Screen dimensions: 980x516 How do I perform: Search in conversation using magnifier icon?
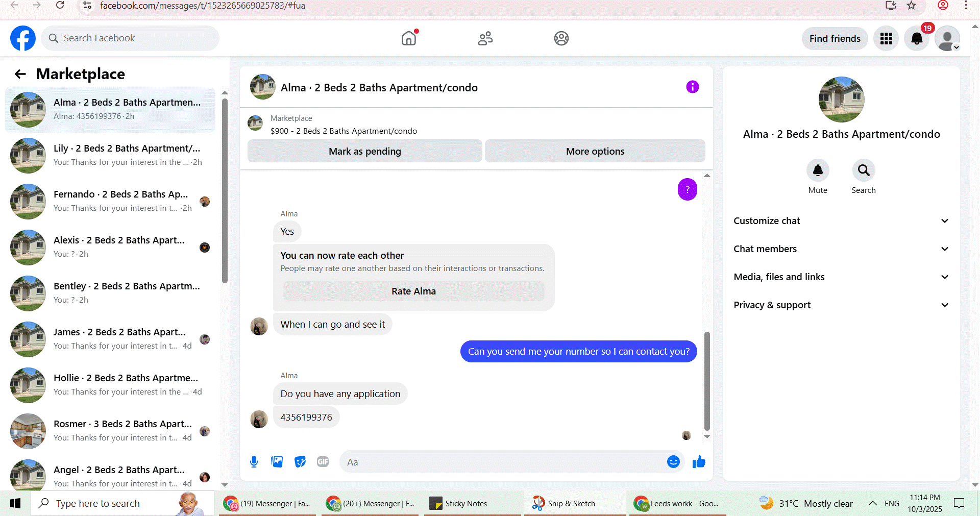864,170
